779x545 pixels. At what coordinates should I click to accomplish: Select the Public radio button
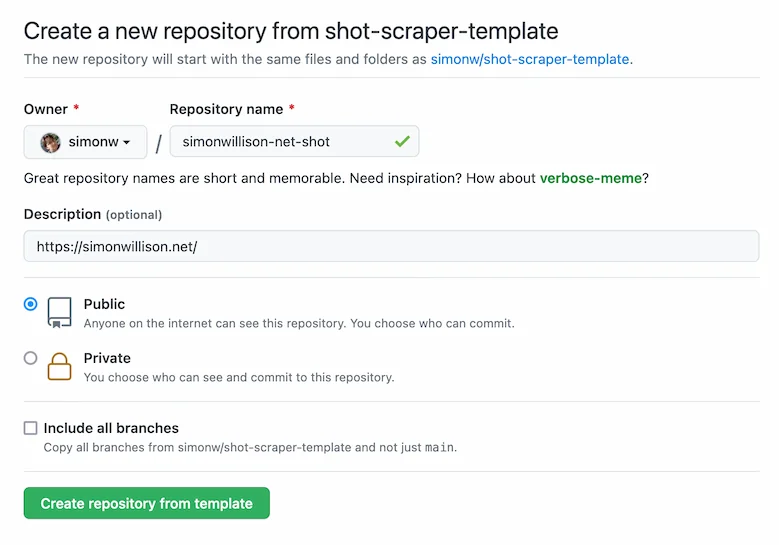point(31,304)
